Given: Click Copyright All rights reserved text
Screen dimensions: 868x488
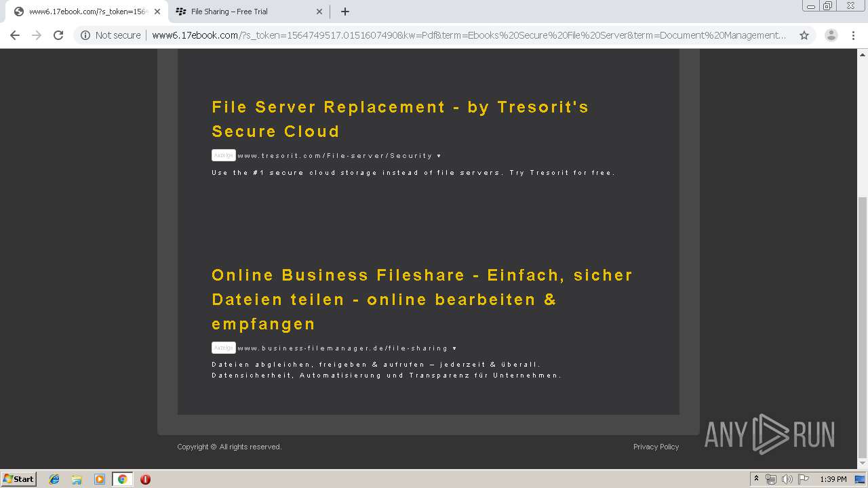Looking at the screenshot, I should pos(229,447).
